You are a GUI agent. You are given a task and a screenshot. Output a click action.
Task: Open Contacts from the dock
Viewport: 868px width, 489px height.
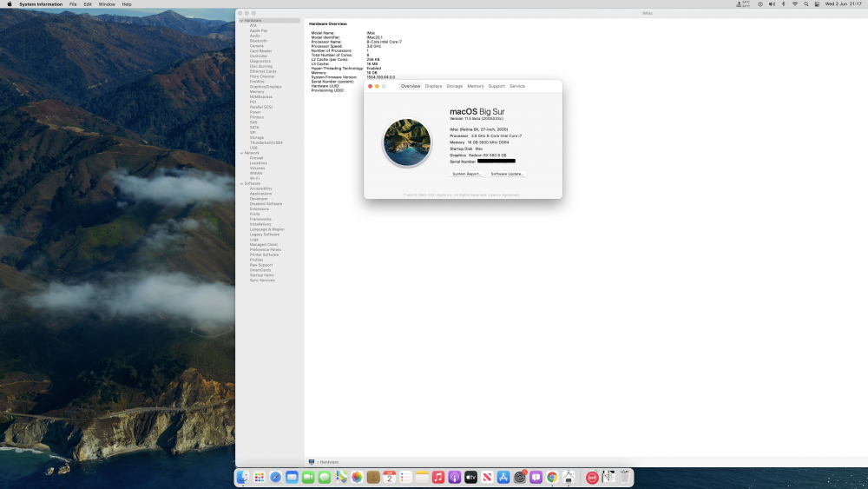click(x=373, y=477)
